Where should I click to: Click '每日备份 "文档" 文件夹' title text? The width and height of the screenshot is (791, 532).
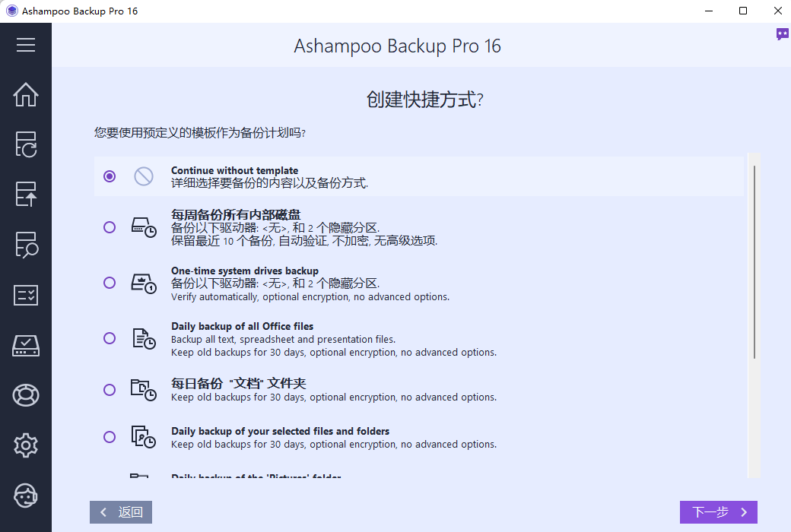pyautogui.click(x=239, y=383)
